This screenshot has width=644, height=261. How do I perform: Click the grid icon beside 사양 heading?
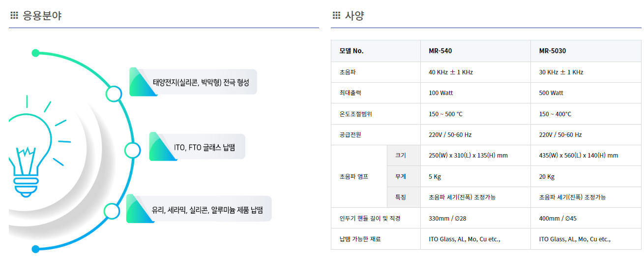coord(336,15)
